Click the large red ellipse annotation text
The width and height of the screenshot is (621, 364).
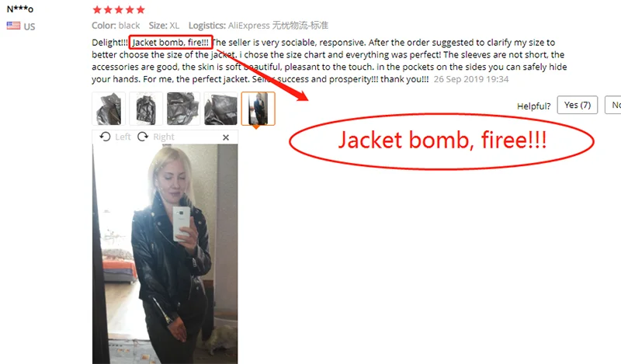click(442, 140)
